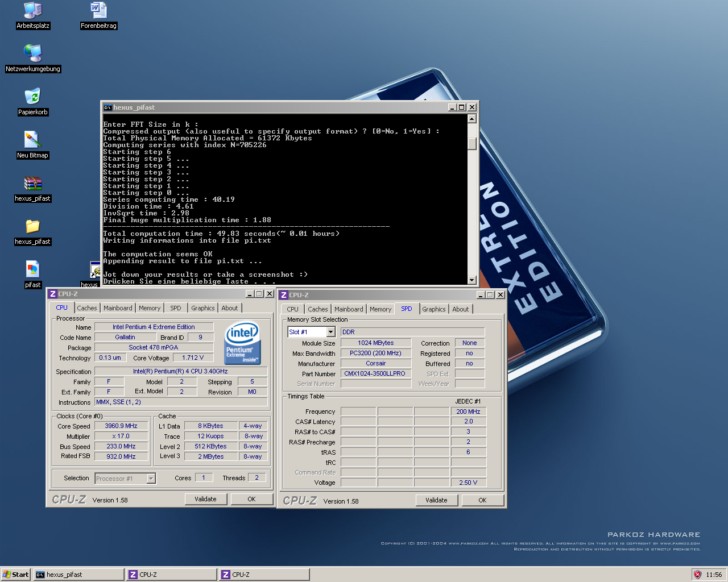Click the Manufacturer value Corsair
This screenshot has width=728, height=582.
376,363
